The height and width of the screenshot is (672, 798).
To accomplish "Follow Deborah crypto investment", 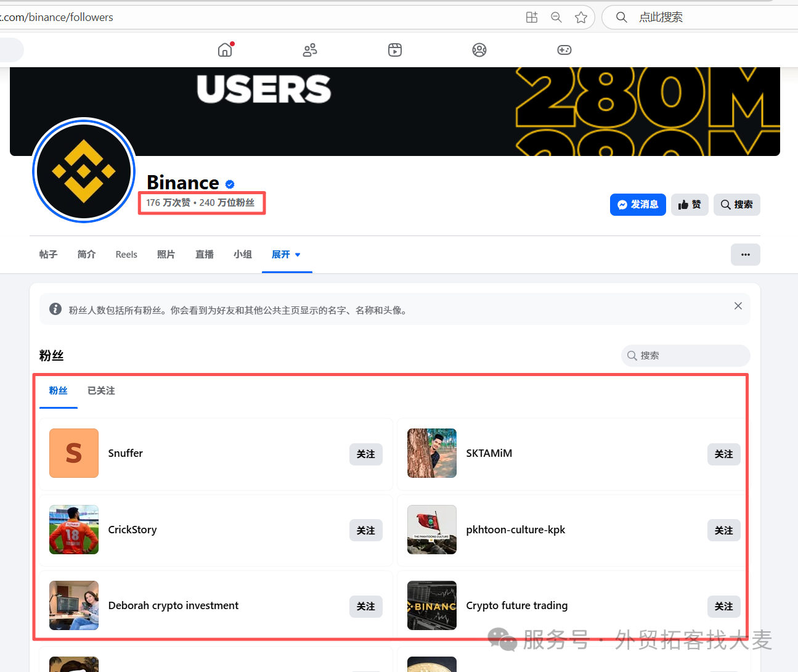I will [366, 607].
